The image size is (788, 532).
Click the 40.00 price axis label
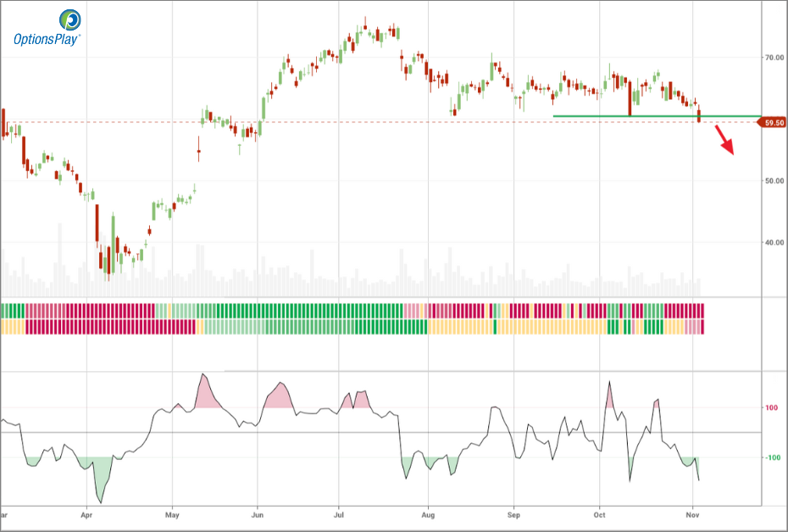pos(774,242)
